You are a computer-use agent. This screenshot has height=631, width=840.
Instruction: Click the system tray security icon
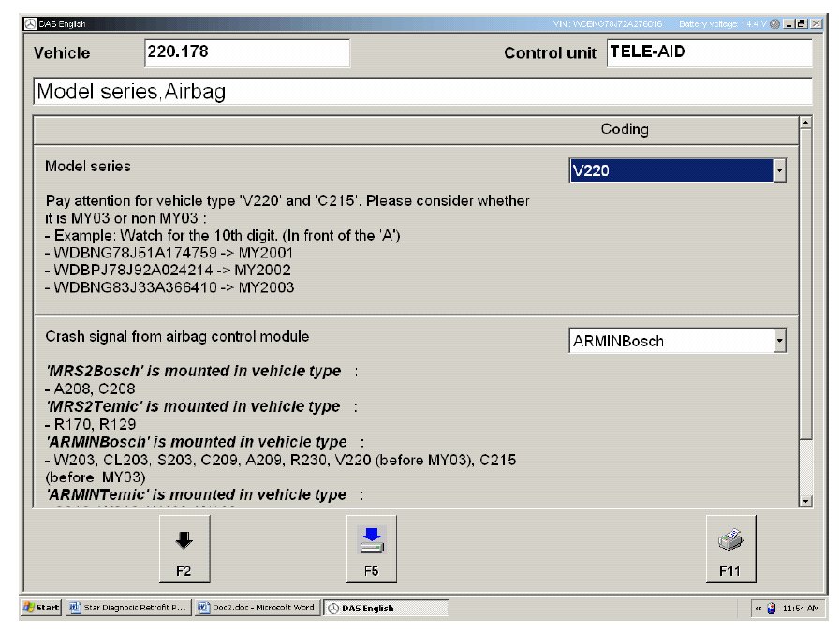(771, 609)
